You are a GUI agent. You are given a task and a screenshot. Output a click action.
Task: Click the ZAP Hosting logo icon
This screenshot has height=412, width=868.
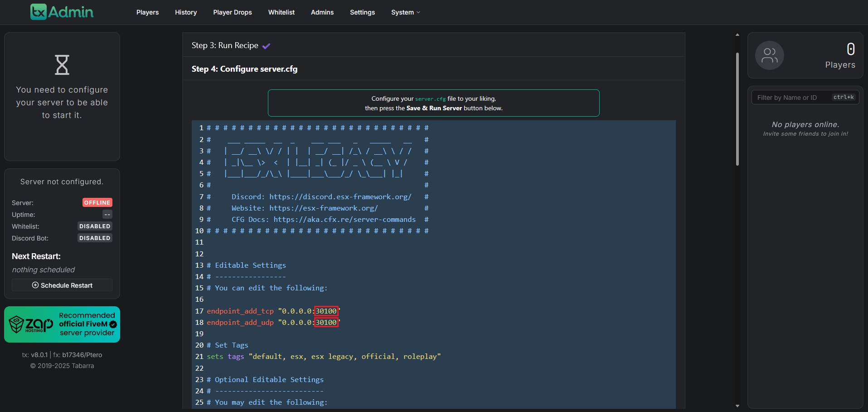16,324
